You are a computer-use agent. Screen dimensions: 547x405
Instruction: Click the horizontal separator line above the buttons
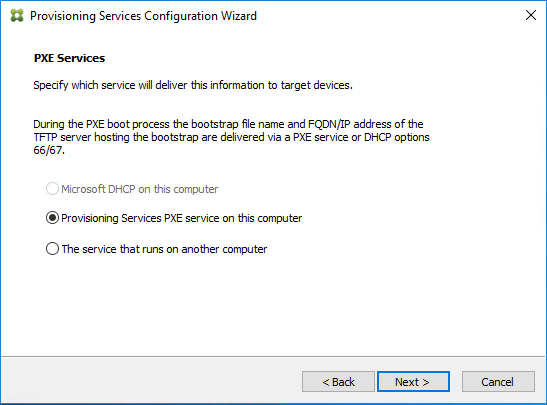pos(273,356)
